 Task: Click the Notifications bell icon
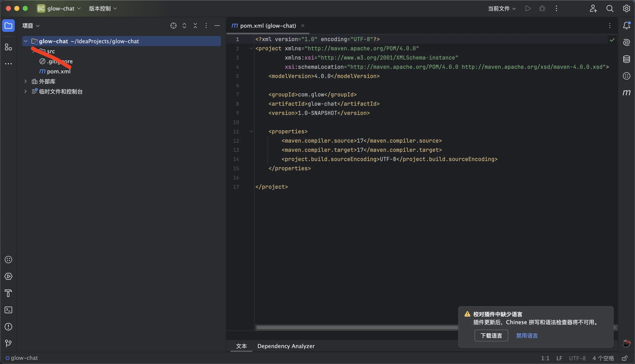pos(626,26)
